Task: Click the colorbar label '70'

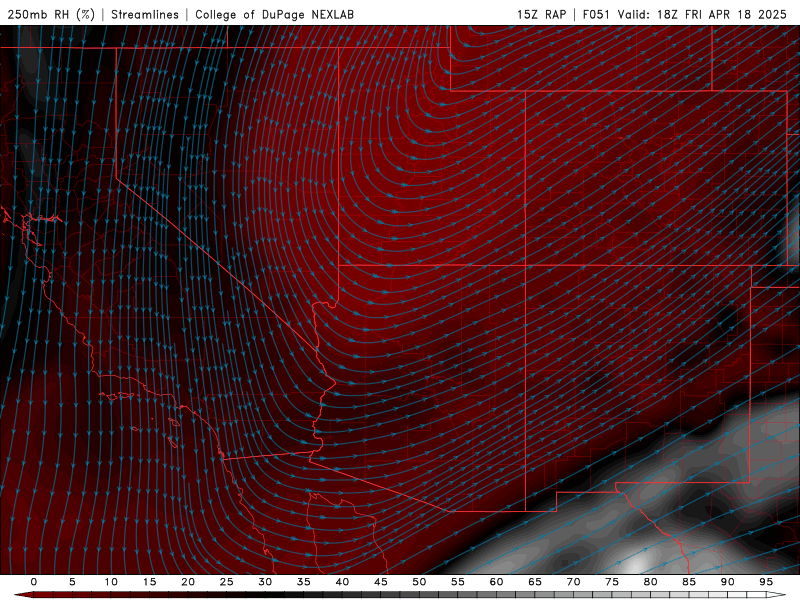Action: point(573,582)
